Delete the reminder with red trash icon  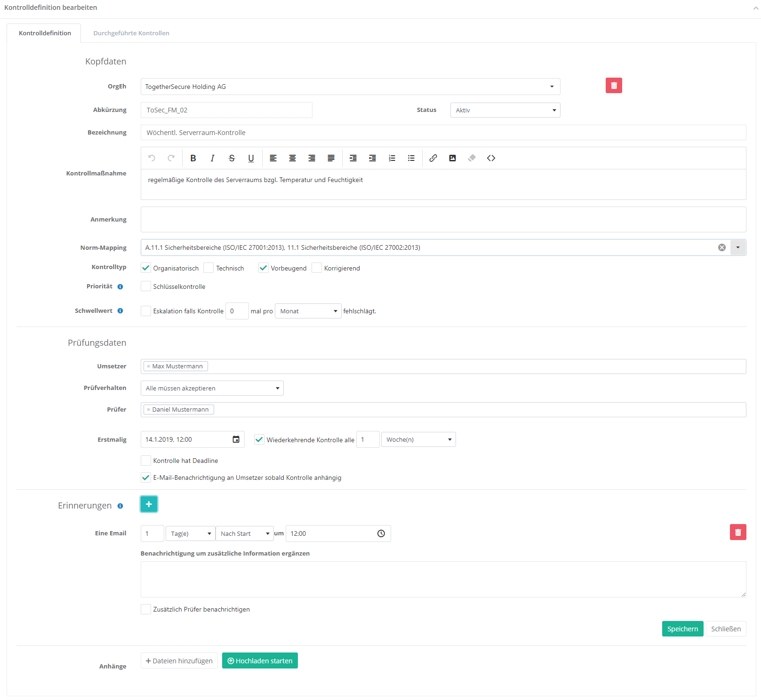[737, 532]
